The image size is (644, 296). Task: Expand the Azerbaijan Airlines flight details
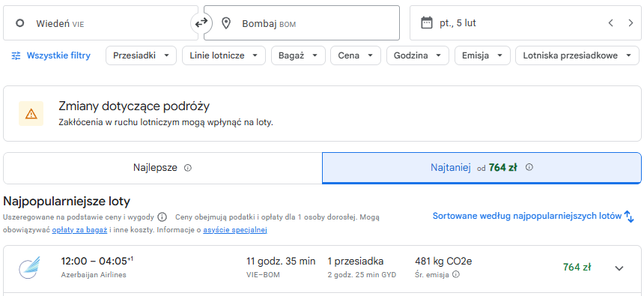(619, 268)
